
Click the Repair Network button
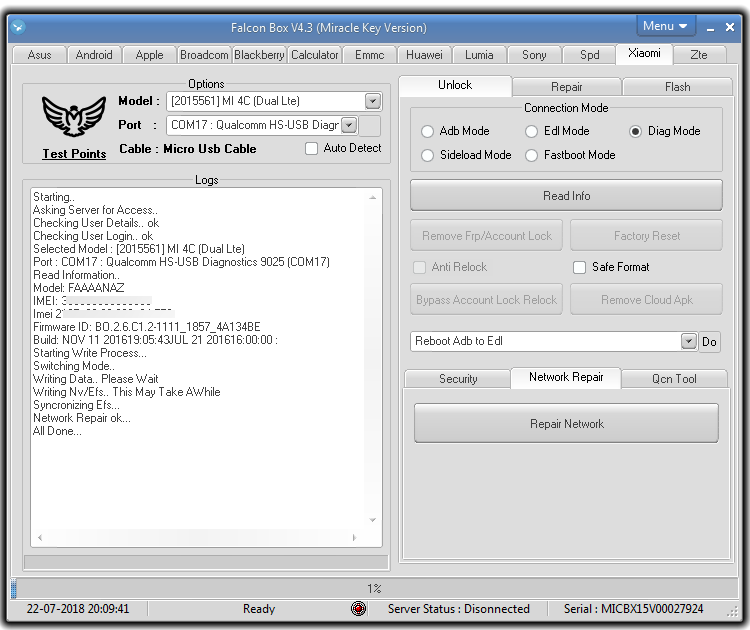coord(566,423)
